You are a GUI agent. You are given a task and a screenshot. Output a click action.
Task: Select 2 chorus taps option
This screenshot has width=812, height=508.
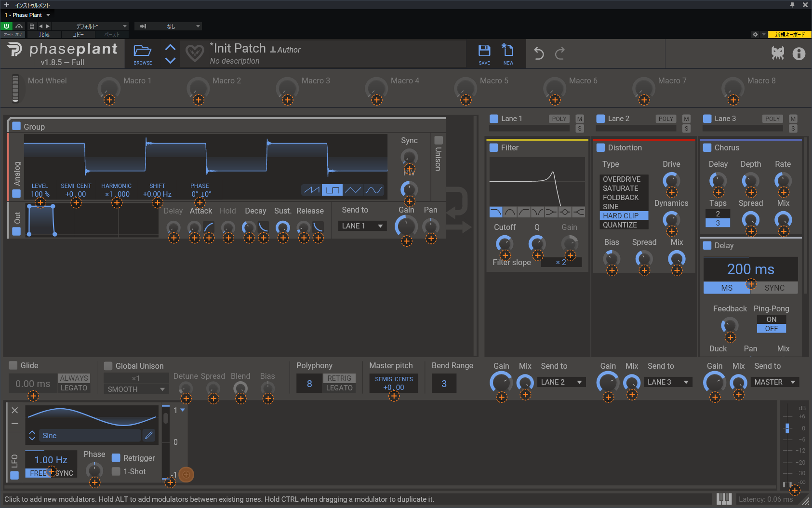click(718, 214)
